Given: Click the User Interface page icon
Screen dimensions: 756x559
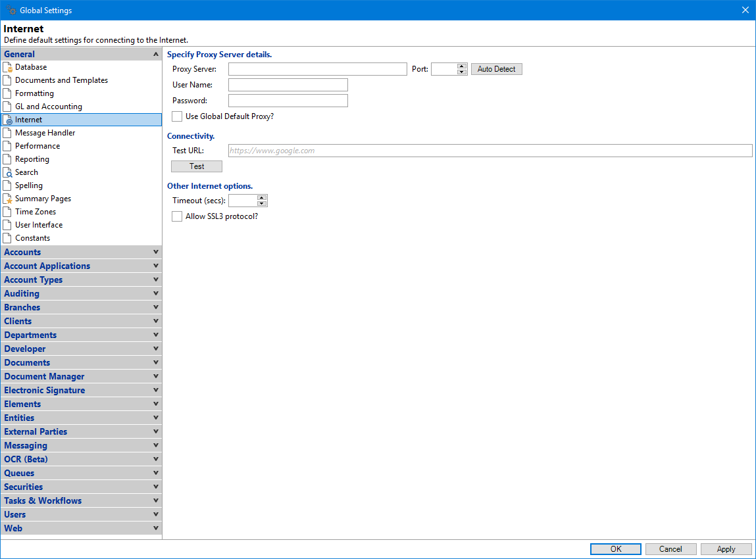Looking at the screenshot, I should pyautogui.click(x=7, y=224).
